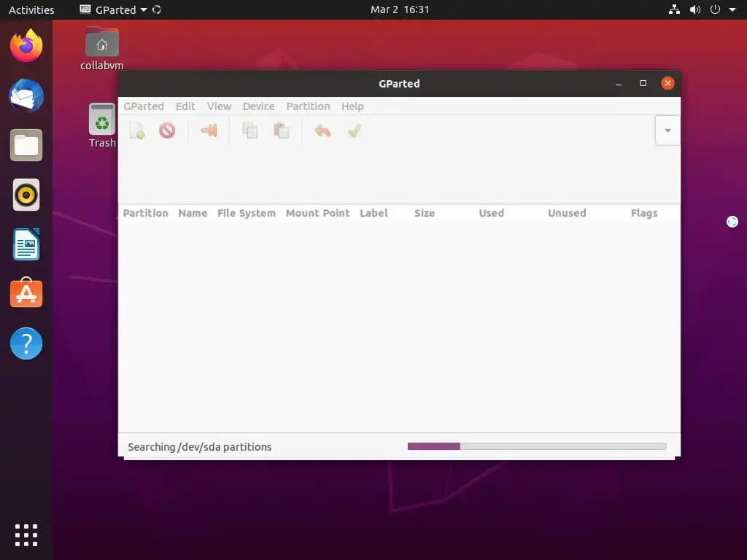Open Files manager from the dock

[26, 145]
